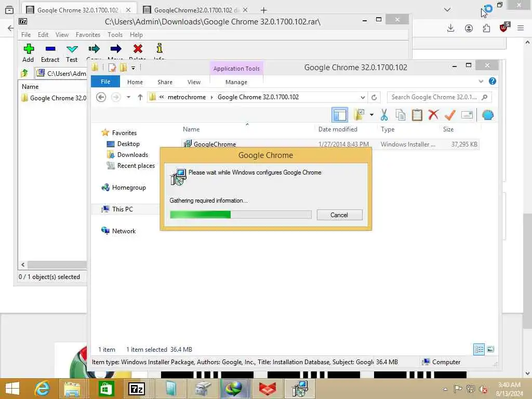Open the Manage ribbon tab

pyautogui.click(x=236, y=82)
